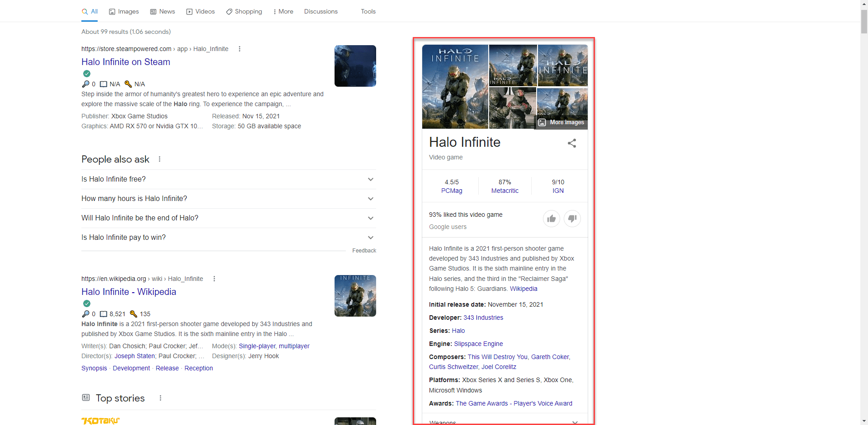Viewport: 868px width, 425px height.
Task: Click the three-dot menu beside People also ask
Action: pos(159,159)
